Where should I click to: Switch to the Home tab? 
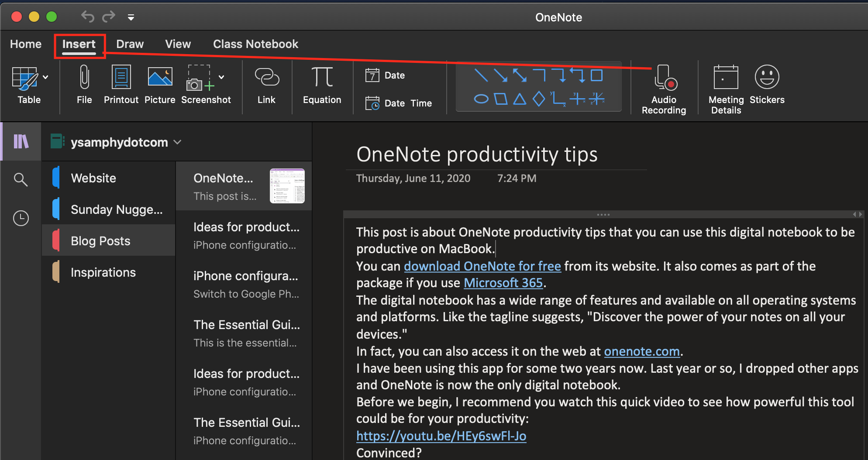click(x=26, y=44)
